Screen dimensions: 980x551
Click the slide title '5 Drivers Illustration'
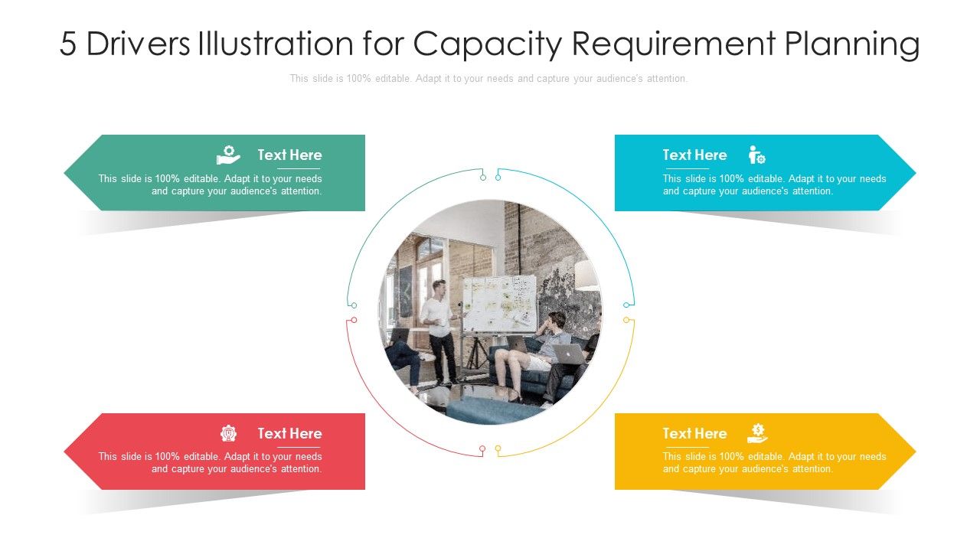489,44
